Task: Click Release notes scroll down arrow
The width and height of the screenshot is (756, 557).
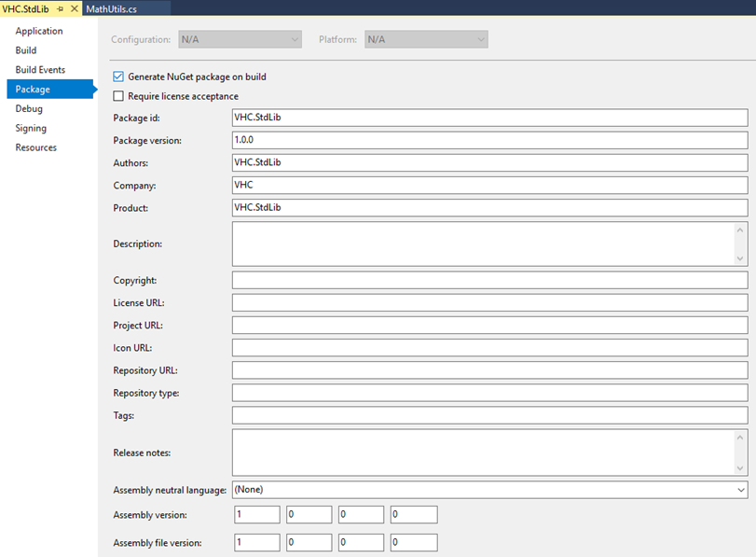Action: pyautogui.click(x=739, y=468)
